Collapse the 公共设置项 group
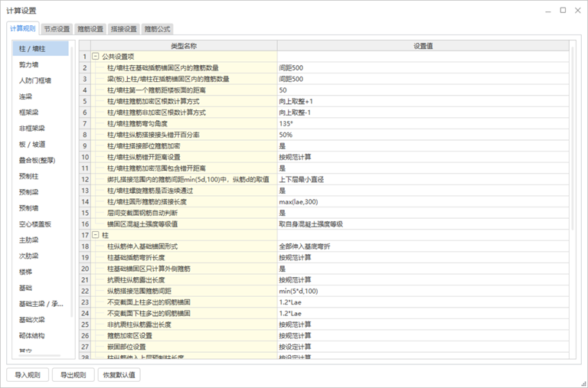The image size is (588, 388). (x=96, y=57)
